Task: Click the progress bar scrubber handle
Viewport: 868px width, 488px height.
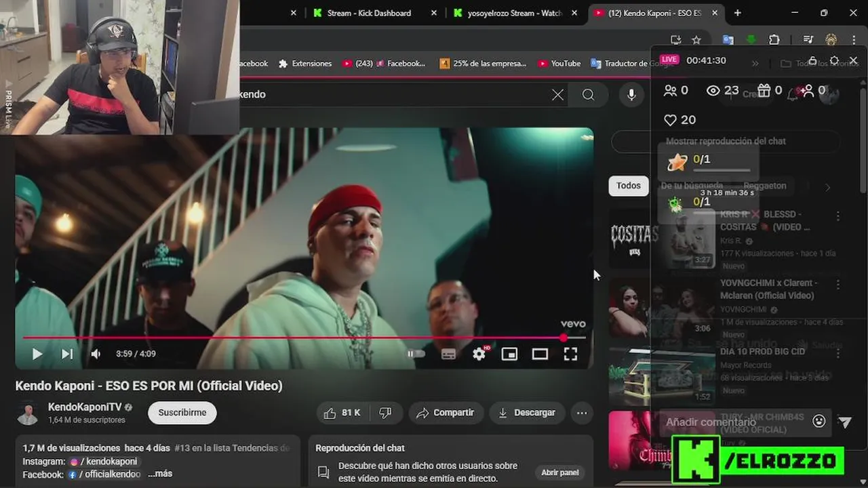Action: 564,338
